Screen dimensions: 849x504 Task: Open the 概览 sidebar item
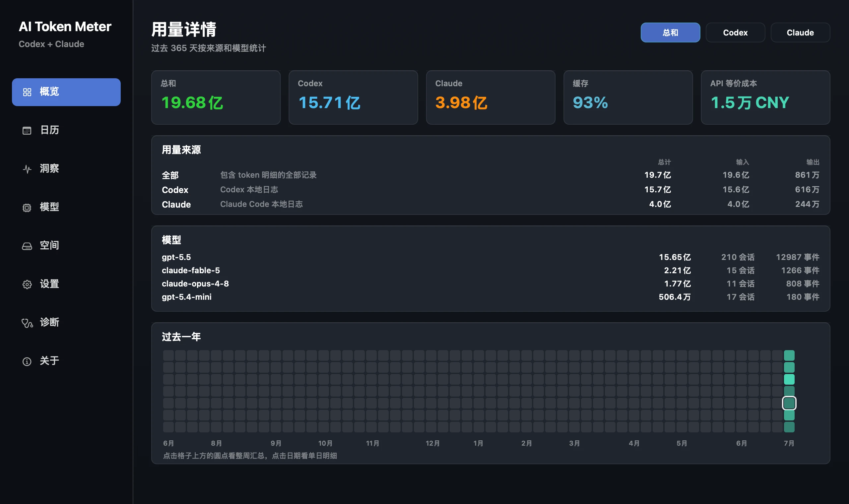point(66,92)
